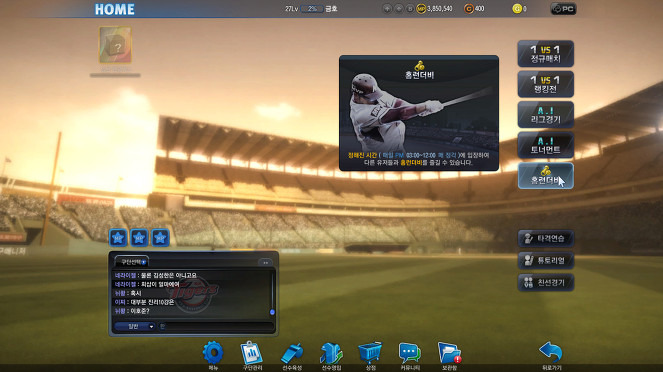Click the PC badge button
This screenshot has width=663, height=372.
563,8
